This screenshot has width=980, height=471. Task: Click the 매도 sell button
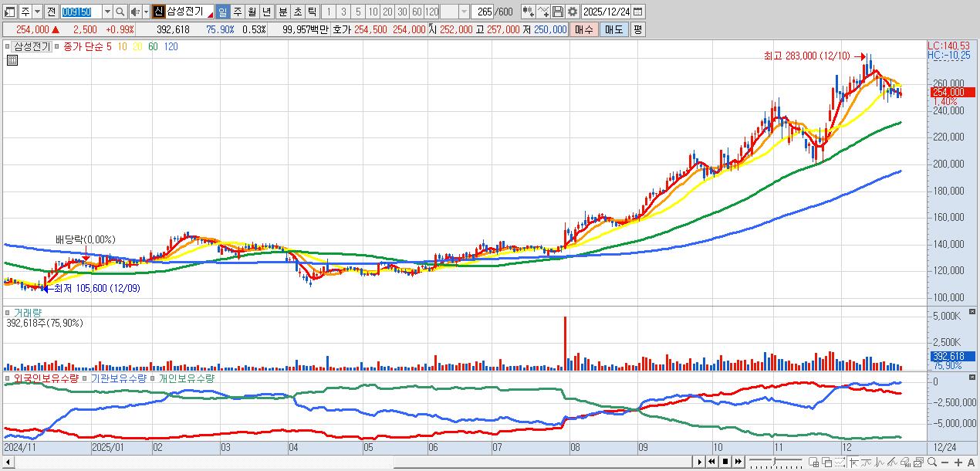coord(613,29)
